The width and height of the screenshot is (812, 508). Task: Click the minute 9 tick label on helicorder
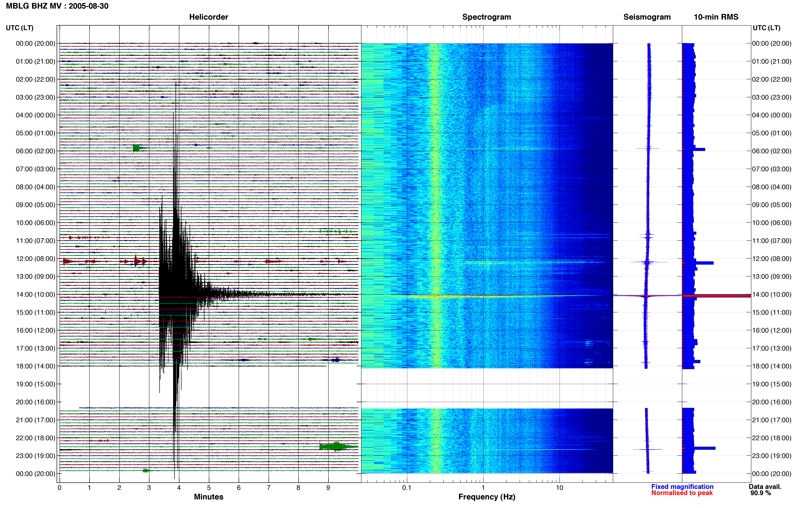tap(328, 487)
